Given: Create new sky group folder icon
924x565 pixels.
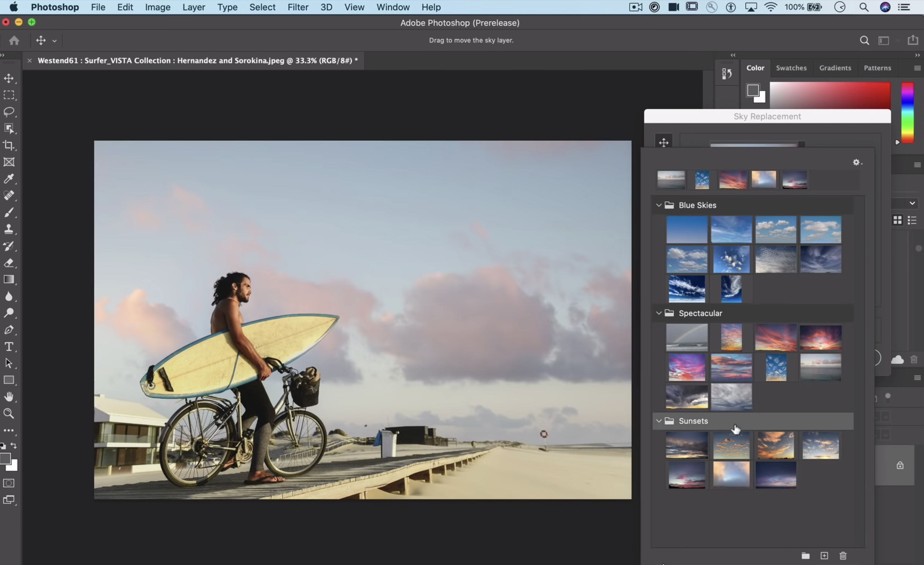Looking at the screenshot, I should pos(805,556).
